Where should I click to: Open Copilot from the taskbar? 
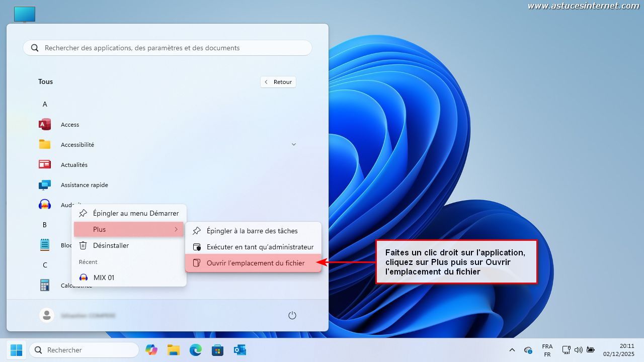(151, 350)
